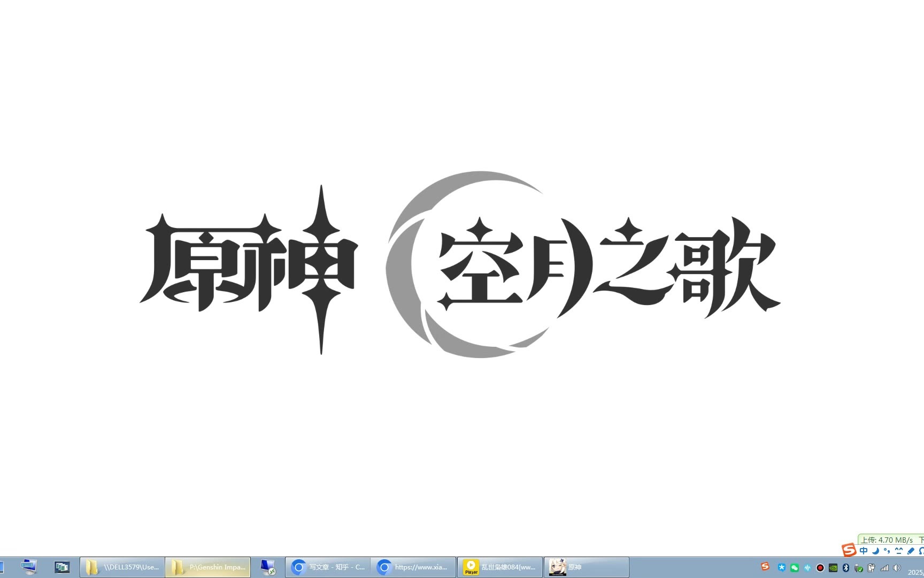
Task: Open the keyboard-and-monitor icon on the taskbar
Action: [x=29, y=567]
